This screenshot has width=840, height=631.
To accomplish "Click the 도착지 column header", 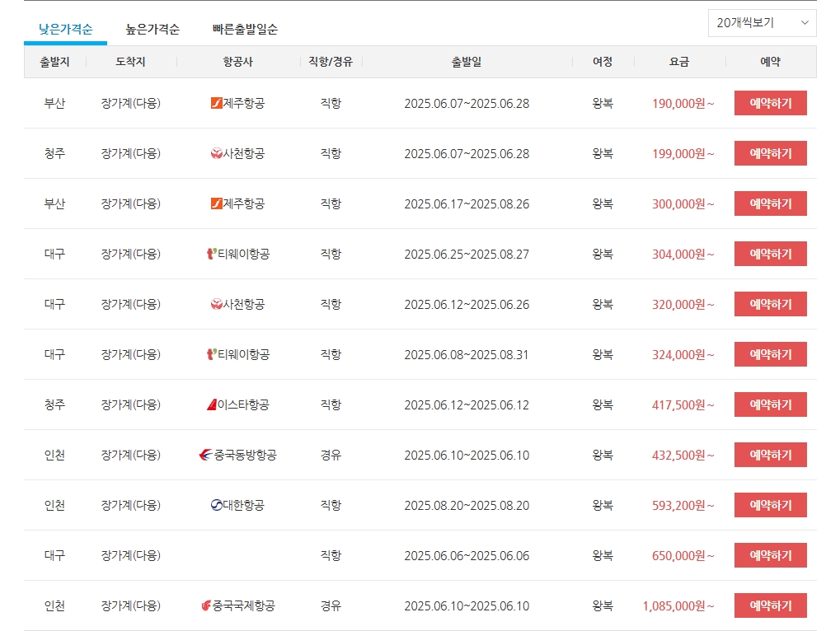I will (x=131, y=62).
